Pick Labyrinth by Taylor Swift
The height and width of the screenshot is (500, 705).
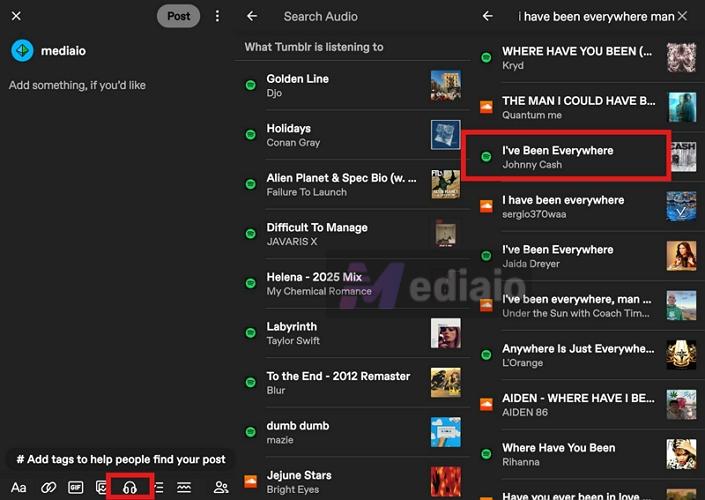340,333
